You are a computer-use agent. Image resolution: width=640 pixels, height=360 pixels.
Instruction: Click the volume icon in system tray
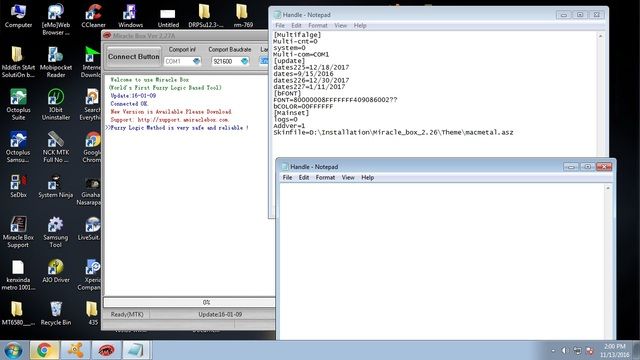[x=565, y=351]
